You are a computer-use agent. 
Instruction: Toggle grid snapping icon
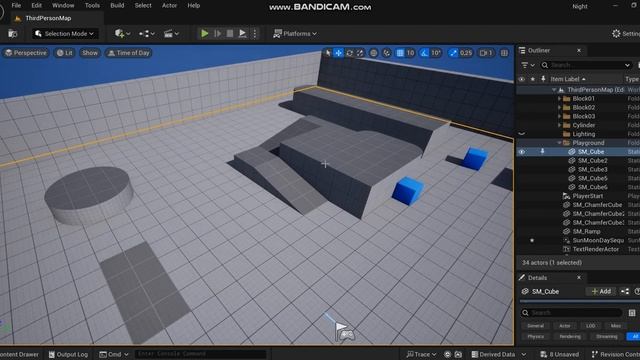click(400, 53)
